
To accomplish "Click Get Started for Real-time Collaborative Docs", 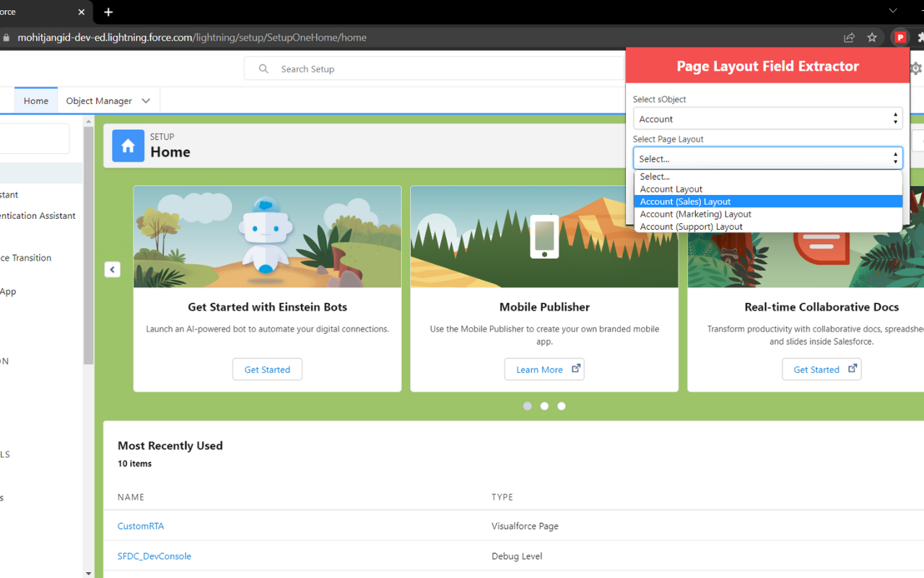I will pyautogui.click(x=821, y=369).
